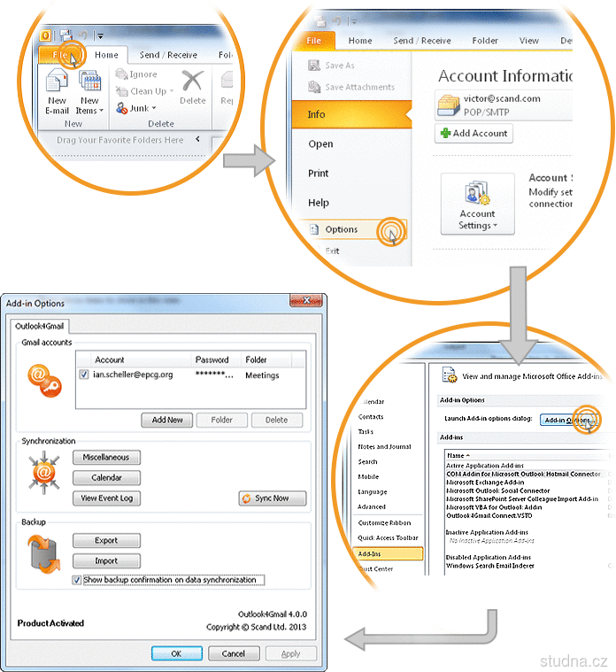The image size is (616, 672).
Task: Select Quick Access Toolbar in the Options sidebar
Action: [x=388, y=537]
